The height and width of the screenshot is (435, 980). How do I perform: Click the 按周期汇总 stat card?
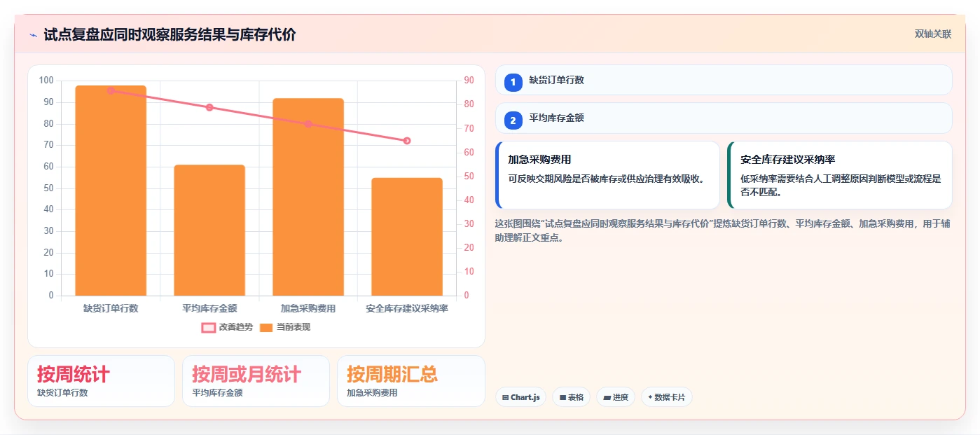click(411, 381)
